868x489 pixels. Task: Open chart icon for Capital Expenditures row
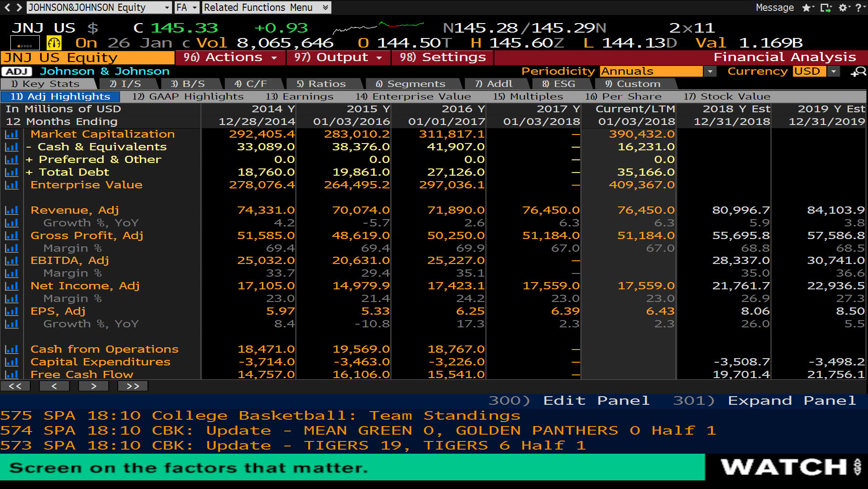[x=12, y=362]
